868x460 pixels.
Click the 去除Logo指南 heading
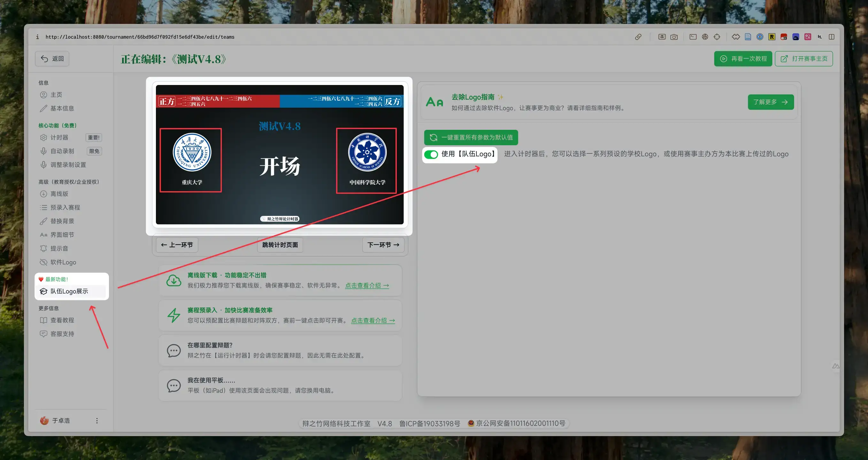click(x=473, y=97)
